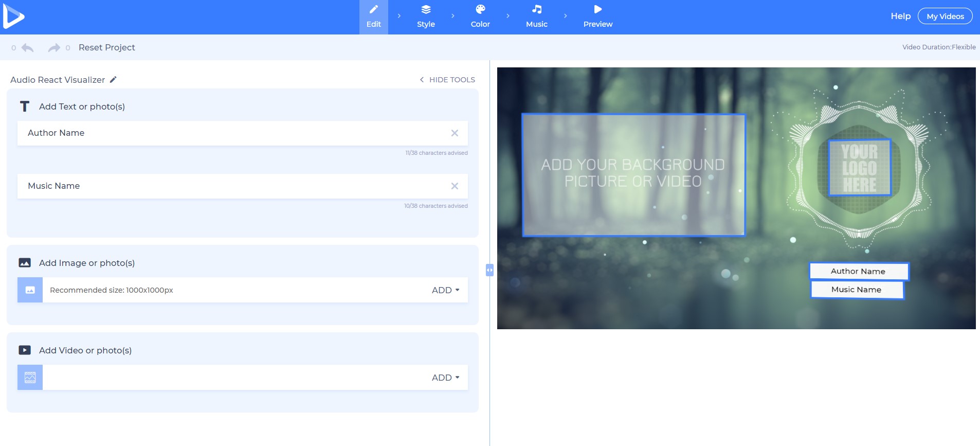The width and height of the screenshot is (980, 446).
Task: Click the text T icon
Action: click(25, 106)
